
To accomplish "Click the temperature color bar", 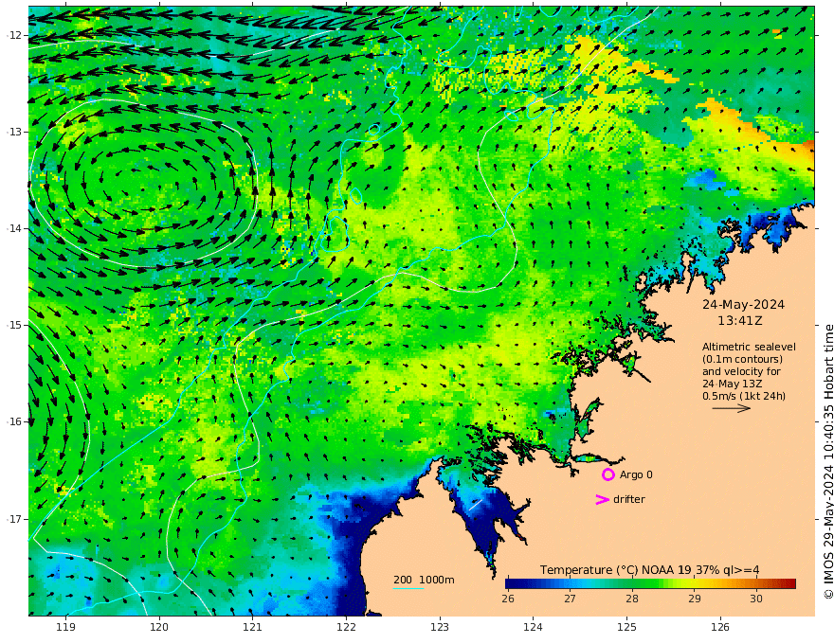I will pyautogui.click(x=650, y=583).
